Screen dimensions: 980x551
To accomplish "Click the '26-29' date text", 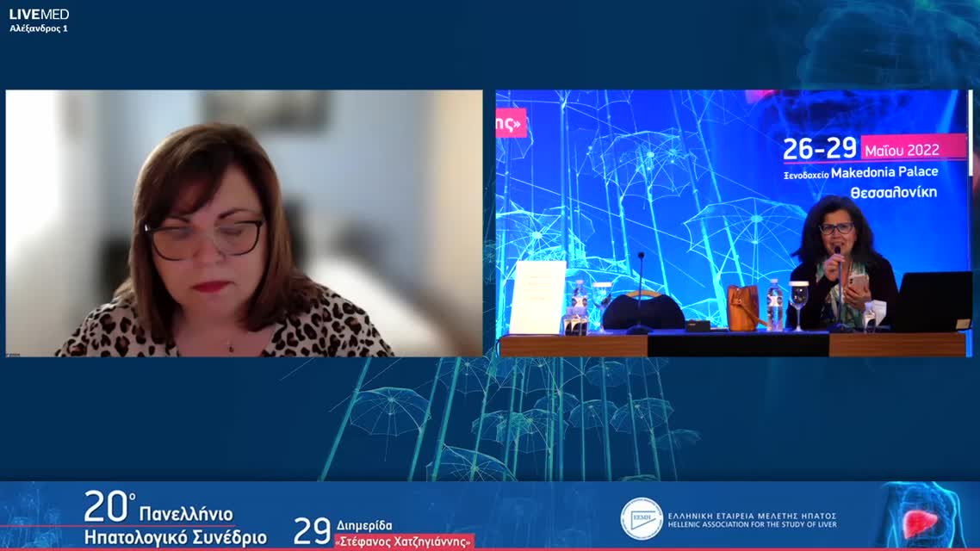I will coord(819,149).
